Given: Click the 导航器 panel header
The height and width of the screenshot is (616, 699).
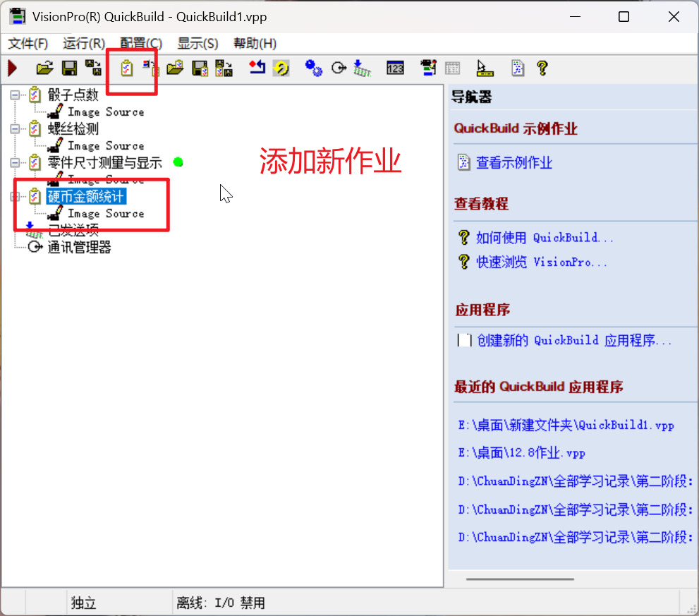Looking at the screenshot, I should point(471,97).
